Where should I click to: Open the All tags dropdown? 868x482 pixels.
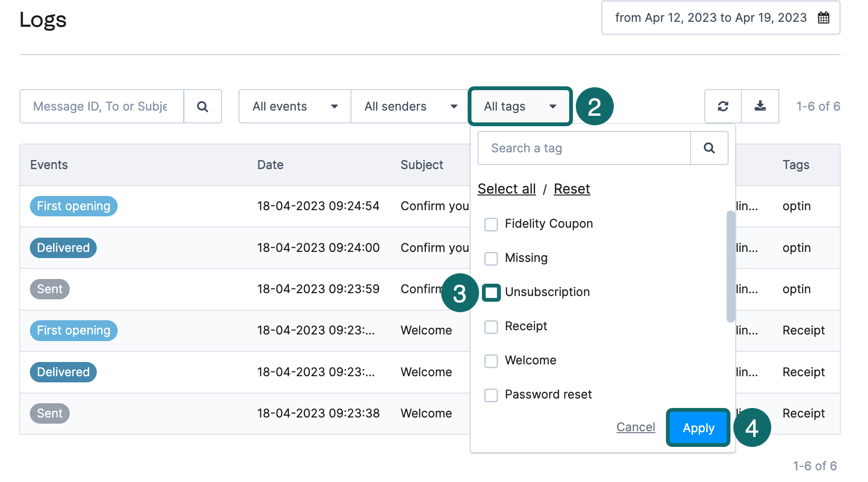click(x=520, y=106)
